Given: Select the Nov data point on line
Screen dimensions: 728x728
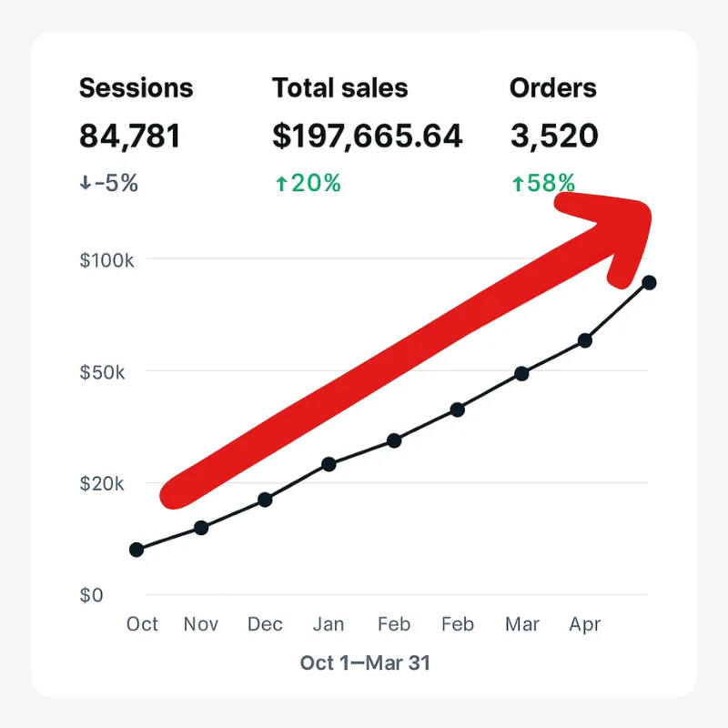Looking at the screenshot, I should (201, 528).
